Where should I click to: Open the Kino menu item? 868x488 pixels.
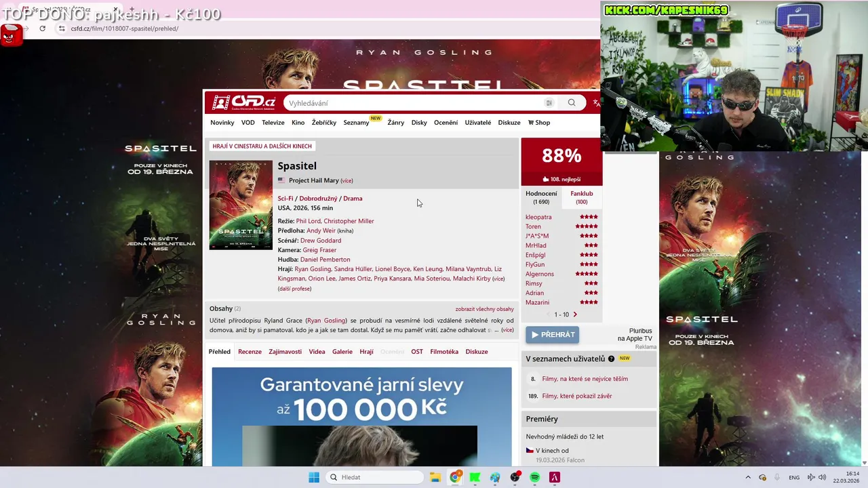coord(298,123)
